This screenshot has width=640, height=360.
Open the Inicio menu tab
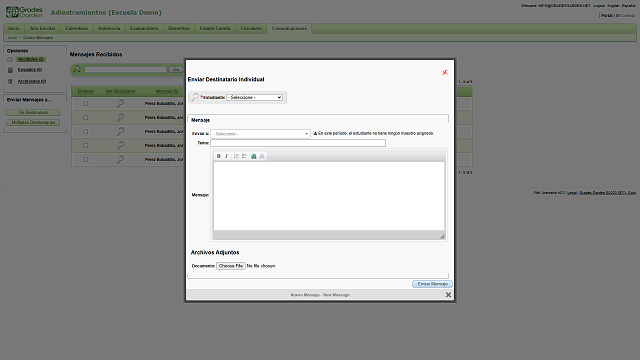tap(14, 28)
